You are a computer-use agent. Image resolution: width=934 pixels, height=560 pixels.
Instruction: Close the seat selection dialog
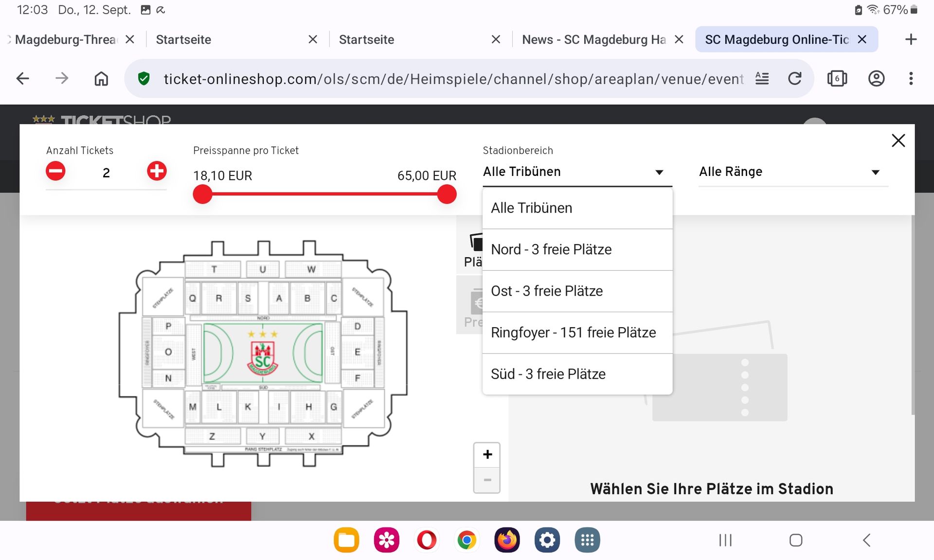[x=898, y=140]
